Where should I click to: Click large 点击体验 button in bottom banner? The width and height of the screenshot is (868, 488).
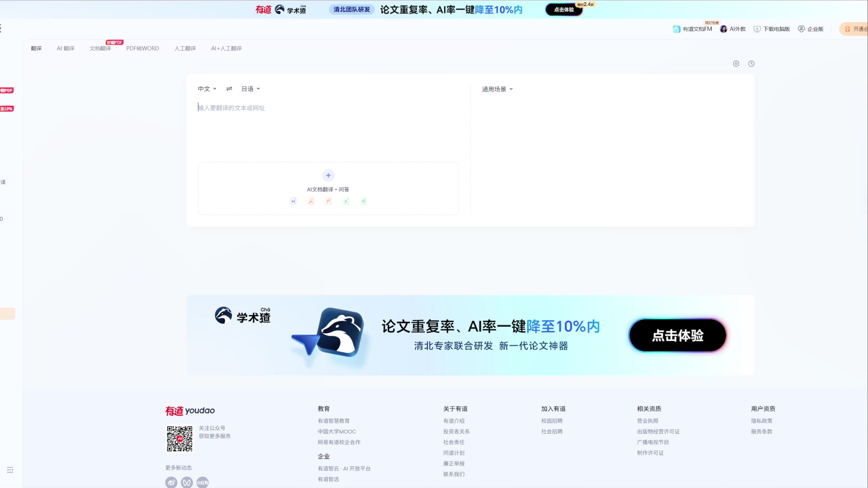point(678,335)
